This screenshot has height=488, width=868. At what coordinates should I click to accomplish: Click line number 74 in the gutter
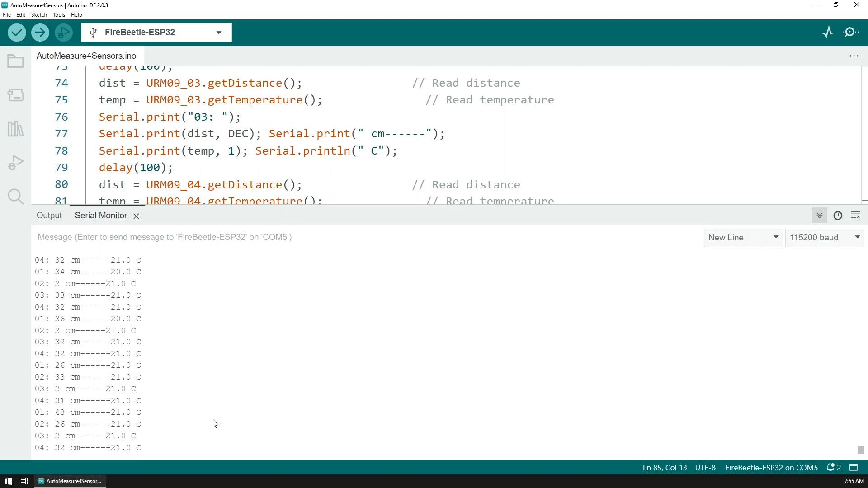coord(61,83)
